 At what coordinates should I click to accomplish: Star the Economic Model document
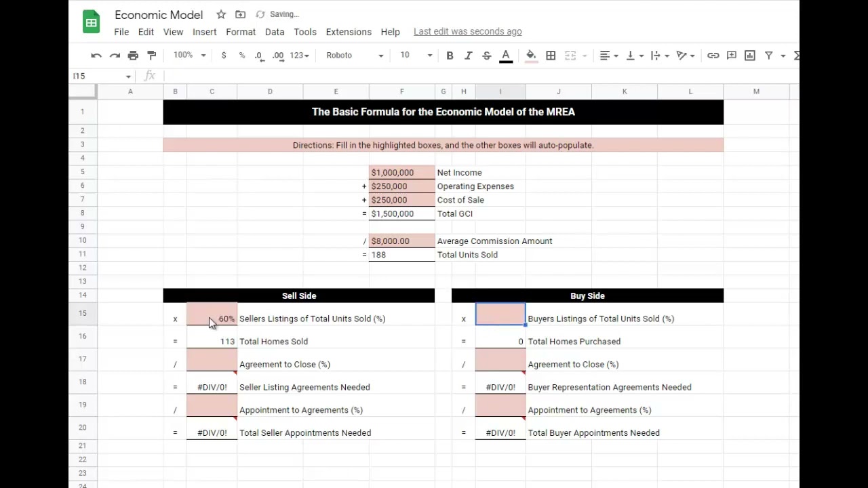pyautogui.click(x=221, y=14)
